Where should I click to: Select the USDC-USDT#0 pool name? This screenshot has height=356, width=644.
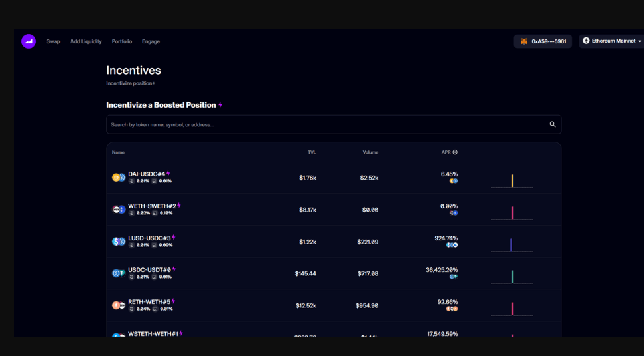click(149, 270)
